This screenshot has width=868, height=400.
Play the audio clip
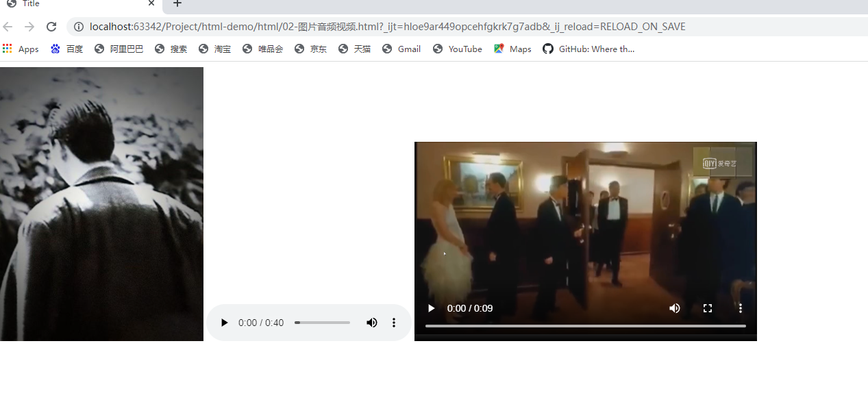224,323
